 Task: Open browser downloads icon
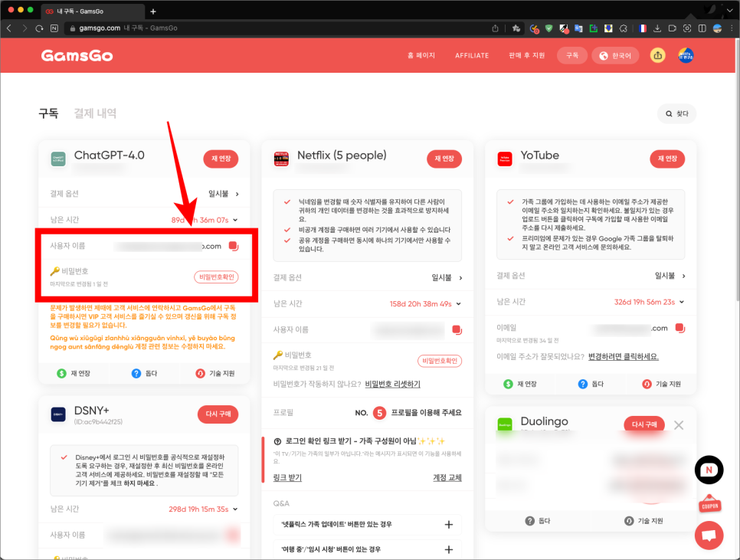657,28
